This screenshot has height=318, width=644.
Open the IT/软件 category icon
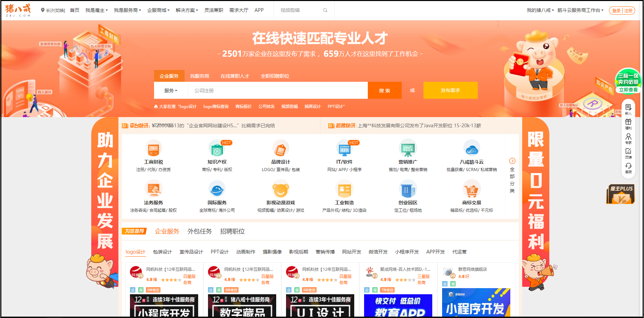(344, 149)
